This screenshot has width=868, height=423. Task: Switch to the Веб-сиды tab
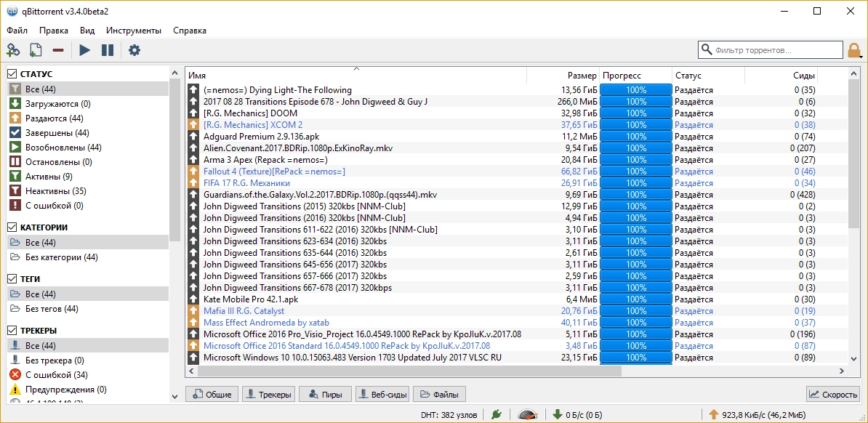pyautogui.click(x=382, y=394)
